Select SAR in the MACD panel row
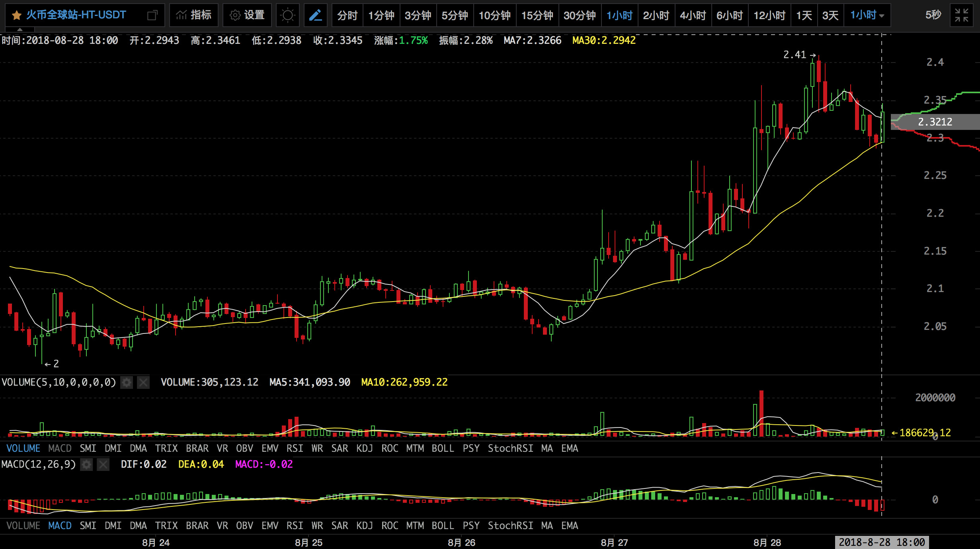Viewport: 980px width, 549px height. click(340, 526)
